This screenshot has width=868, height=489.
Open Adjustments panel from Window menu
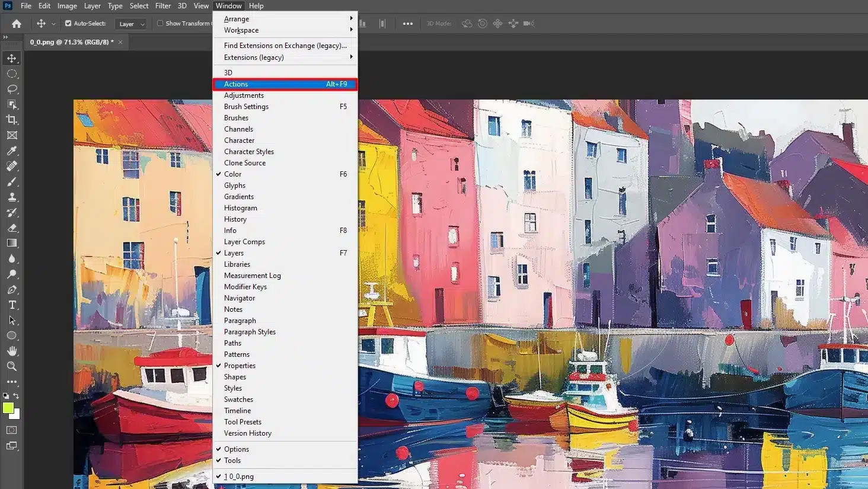point(285,95)
